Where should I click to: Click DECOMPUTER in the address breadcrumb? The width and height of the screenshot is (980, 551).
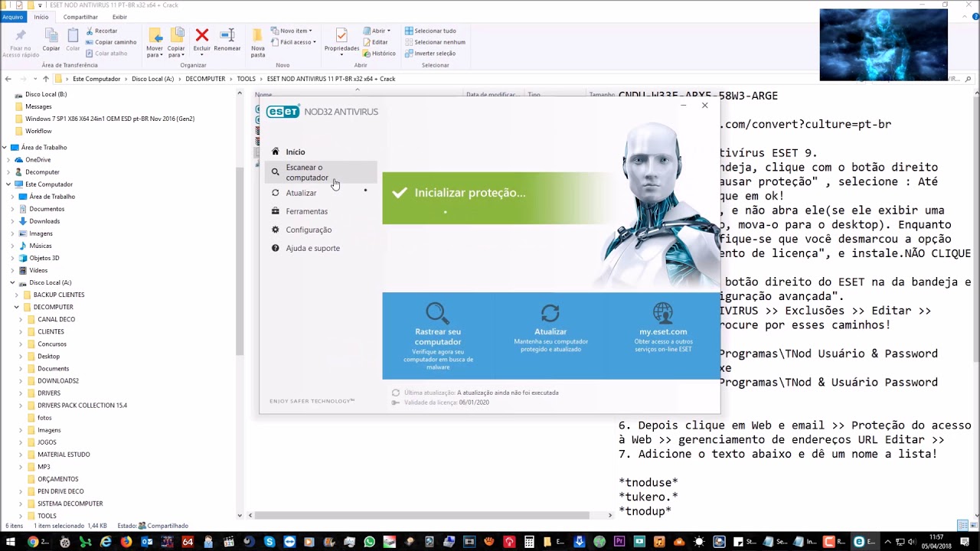[x=205, y=79]
